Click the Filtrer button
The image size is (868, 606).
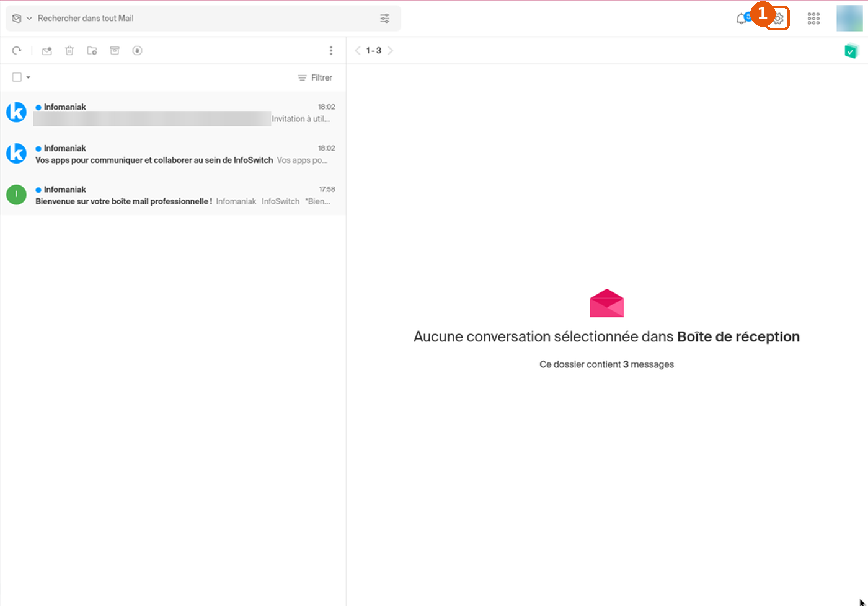(315, 77)
